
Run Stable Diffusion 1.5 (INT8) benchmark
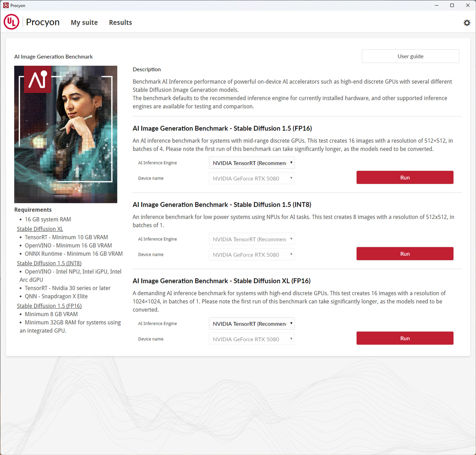[x=405, y=254]
